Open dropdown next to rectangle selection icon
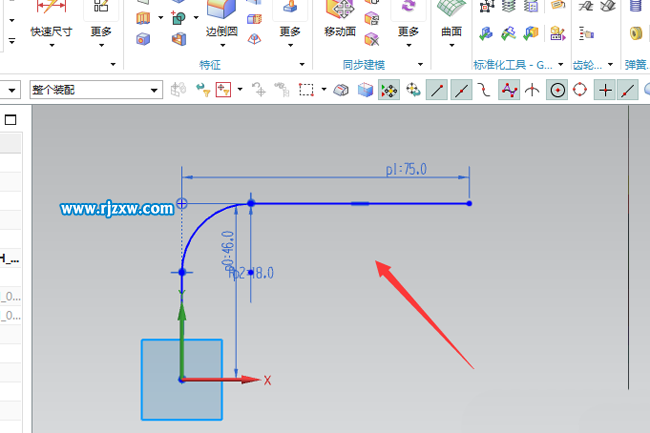650x433 pixels. coord(324,90)
